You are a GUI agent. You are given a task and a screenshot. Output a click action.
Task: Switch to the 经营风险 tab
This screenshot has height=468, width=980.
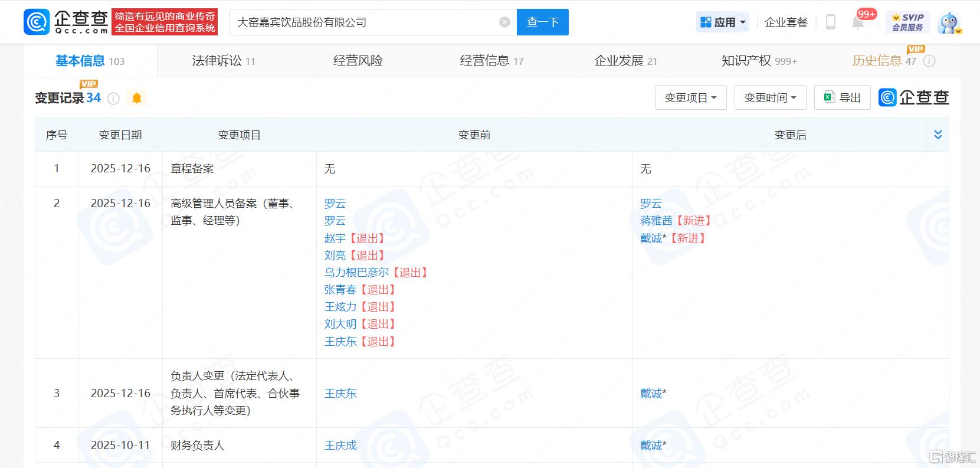point(358,61)
